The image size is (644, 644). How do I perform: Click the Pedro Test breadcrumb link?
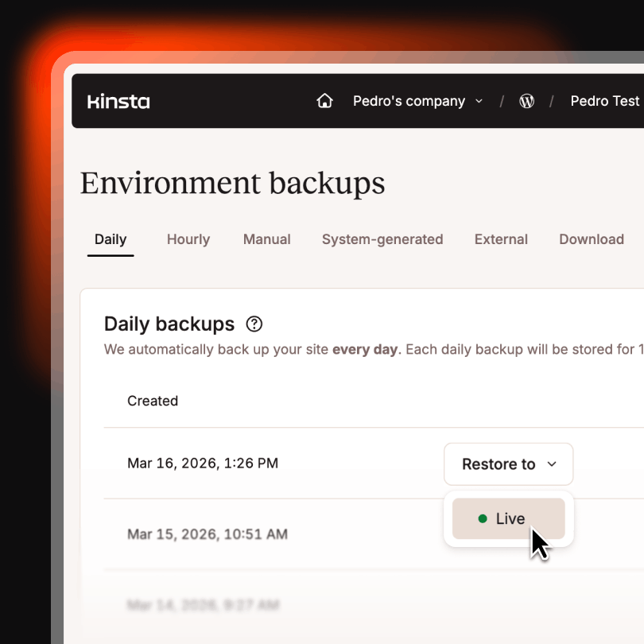604,101
